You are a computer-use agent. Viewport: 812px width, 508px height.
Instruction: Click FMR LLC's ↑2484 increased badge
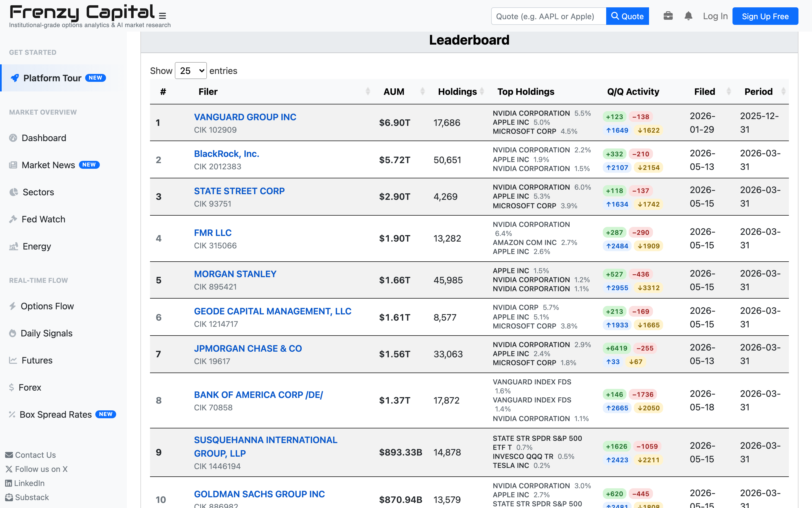tap(617, 246)
